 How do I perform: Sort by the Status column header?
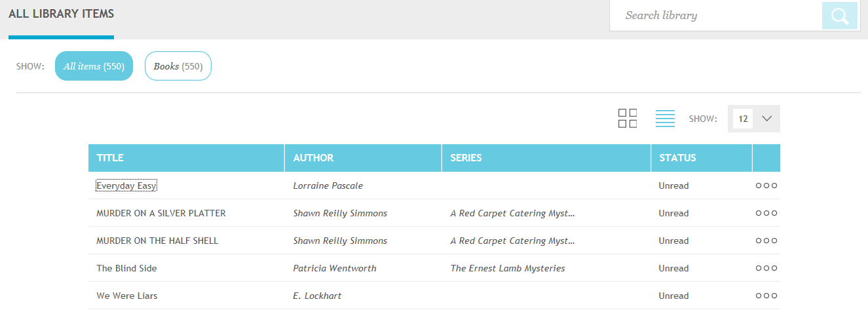point(677,158)
